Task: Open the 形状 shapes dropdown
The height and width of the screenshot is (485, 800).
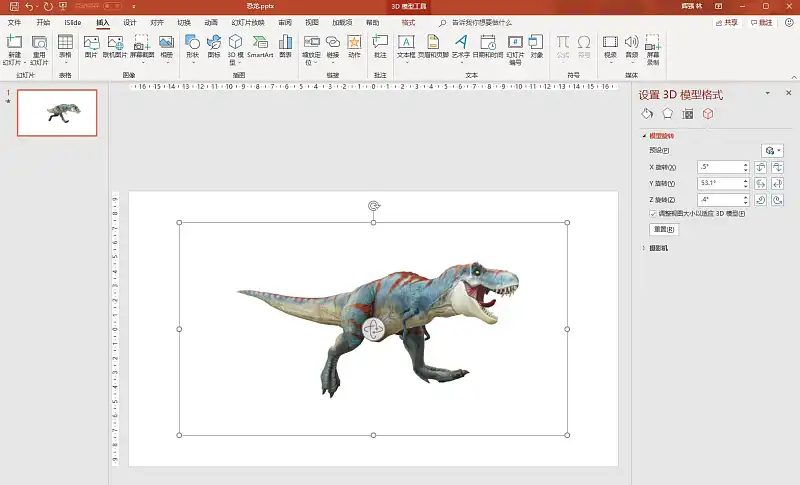Action: coord(192,46)
